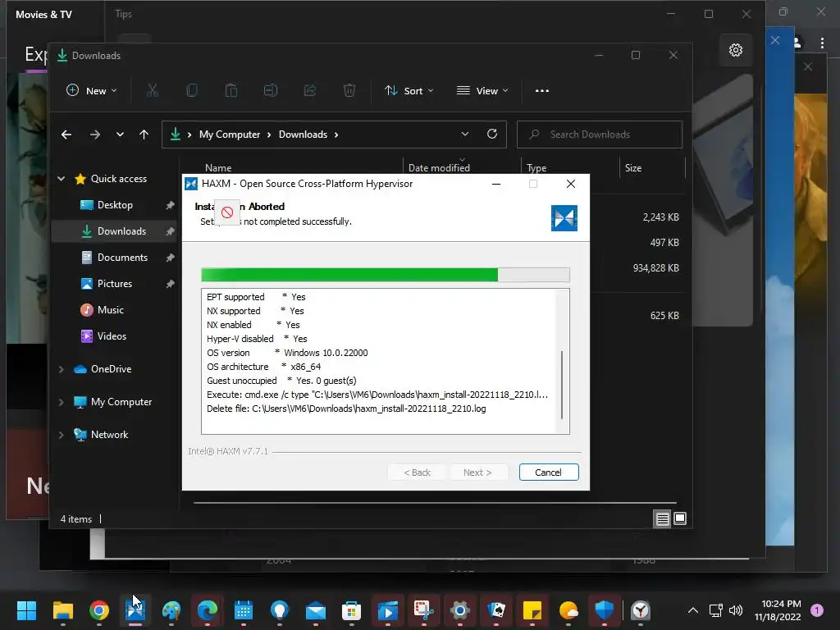The width and height of the screenshot is (840, 630).
Task: Select Music in Quick access
Action: (111, 309)
